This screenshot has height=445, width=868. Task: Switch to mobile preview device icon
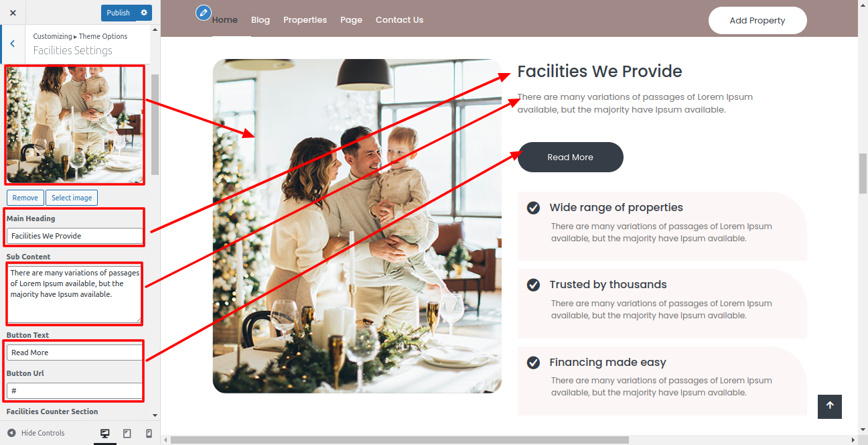(x=149, y=434)
